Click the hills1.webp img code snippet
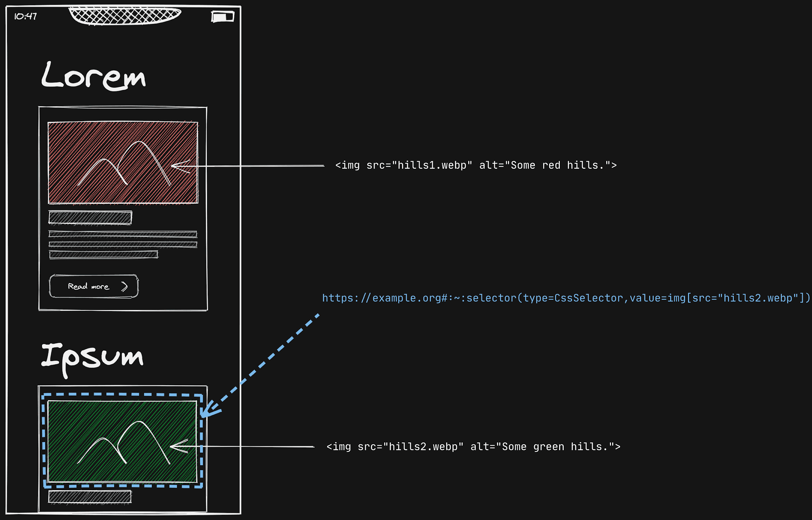Viewport: 812px width, 520px height. pos(476,165)
